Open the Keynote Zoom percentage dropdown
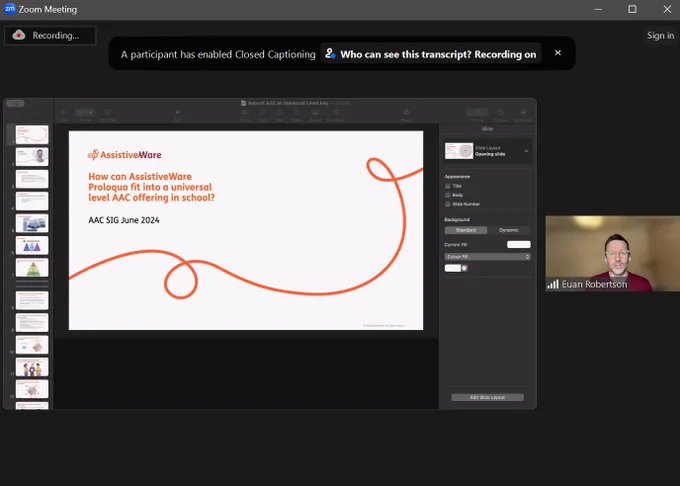 tap(85, 112)
